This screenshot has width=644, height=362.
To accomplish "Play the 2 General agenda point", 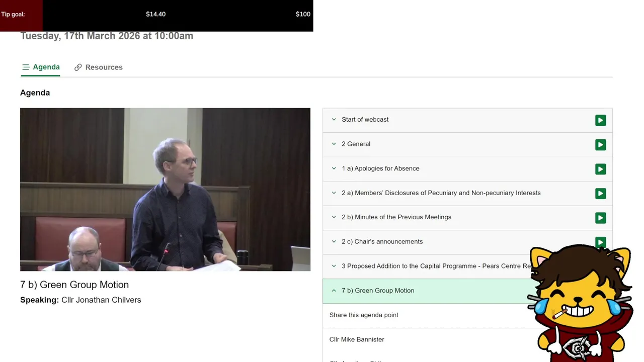I will coord(600,145).
